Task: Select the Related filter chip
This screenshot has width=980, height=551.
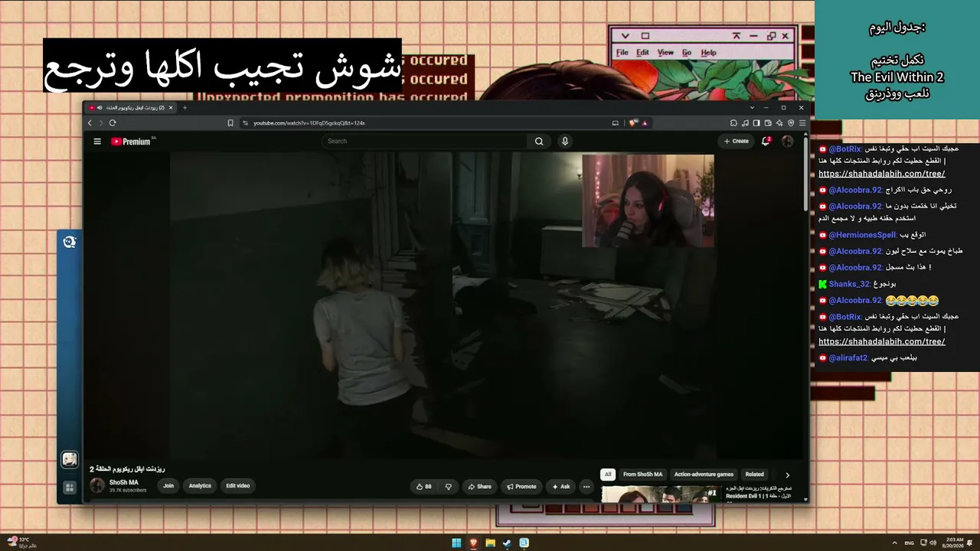Action: tap(755, 474)
